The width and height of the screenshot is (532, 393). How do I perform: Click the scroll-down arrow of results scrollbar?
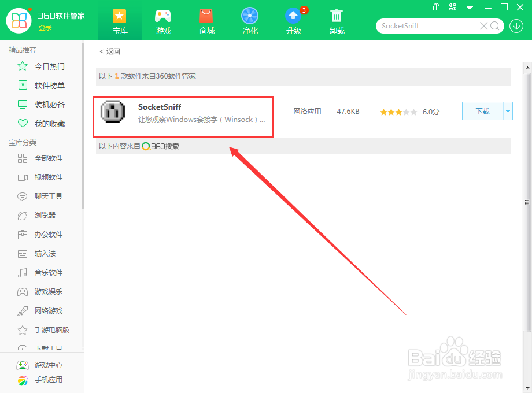(527, 388)
